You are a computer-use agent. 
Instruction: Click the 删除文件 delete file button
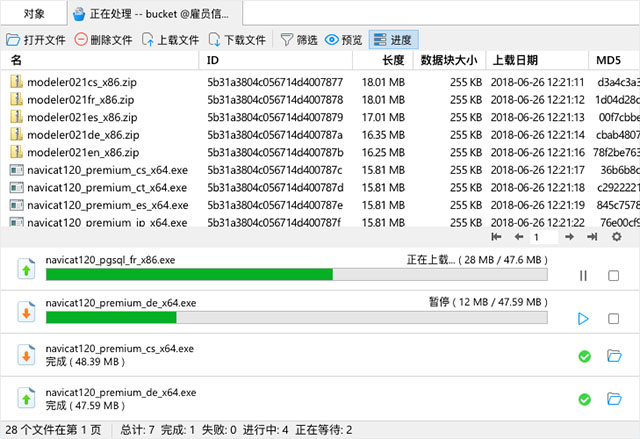click(x=103, y=40)
